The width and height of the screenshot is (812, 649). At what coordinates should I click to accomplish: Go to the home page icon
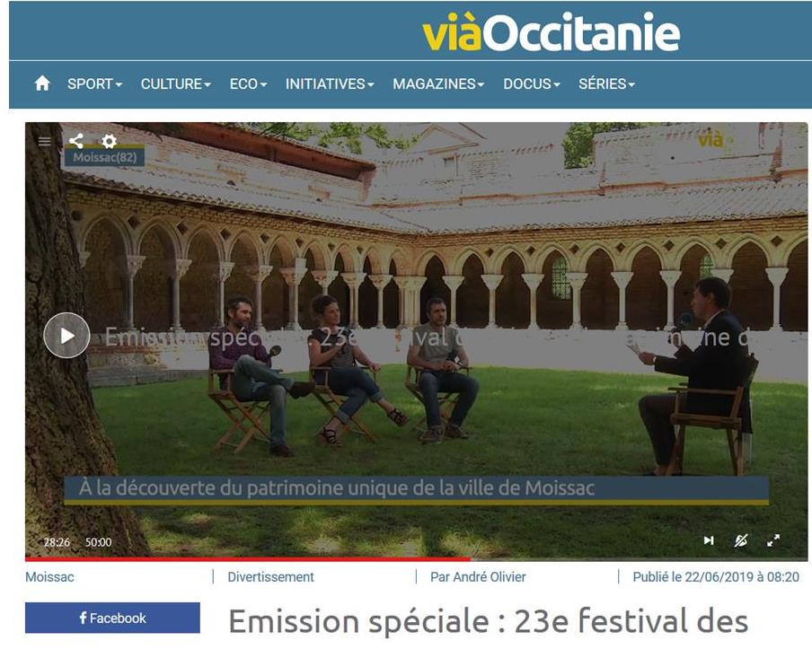[42, 83]
